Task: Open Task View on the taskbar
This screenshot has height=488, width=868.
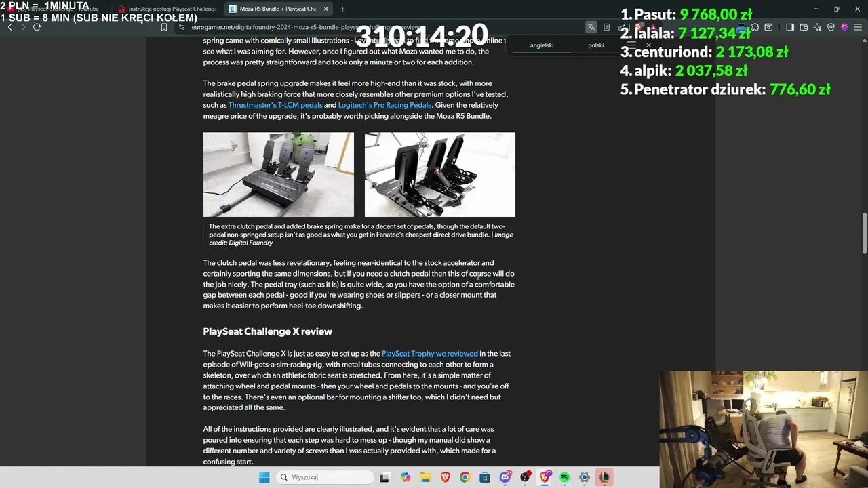Action: point(384,477)
